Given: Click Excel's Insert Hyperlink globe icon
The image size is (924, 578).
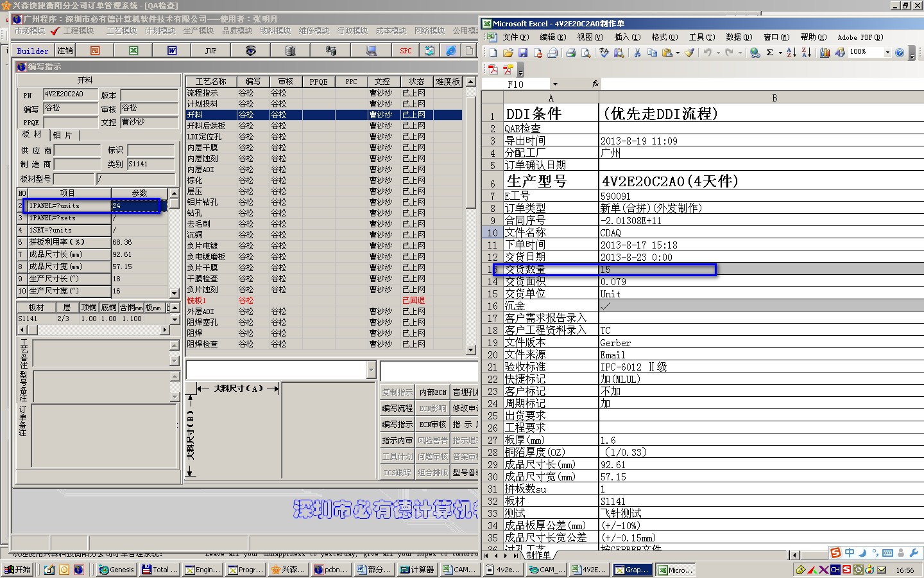Looking at the screenshot, I should [755, 53].
